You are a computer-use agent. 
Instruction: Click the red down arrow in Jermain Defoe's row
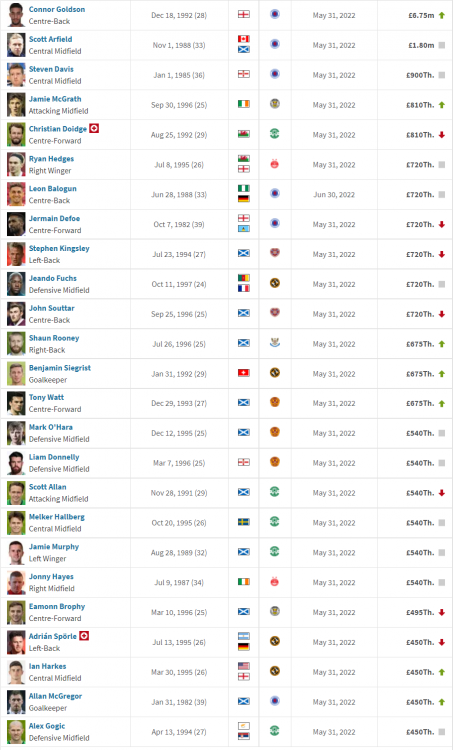442,224
